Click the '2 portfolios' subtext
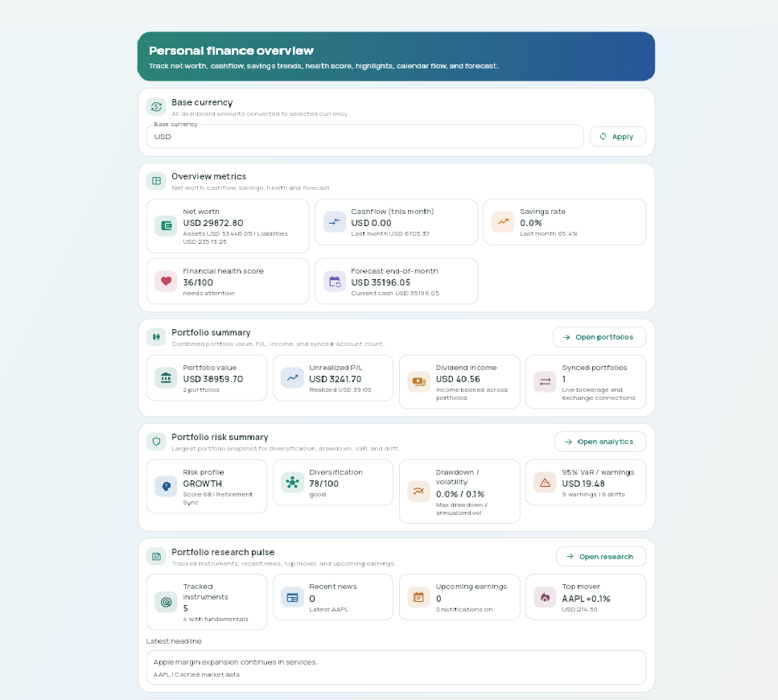The image size is (778, 700). (201, 390)
